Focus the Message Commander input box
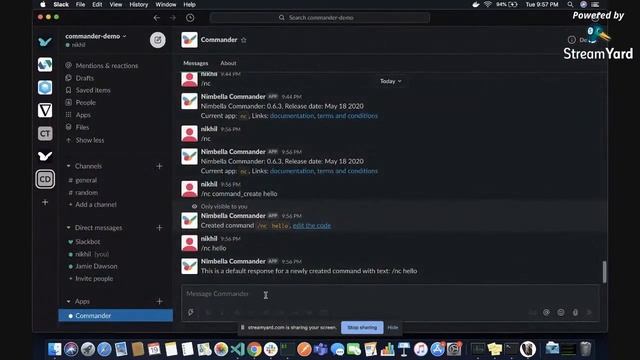The width and height of the screenshot is (640, 360). (x=390, y=294)
